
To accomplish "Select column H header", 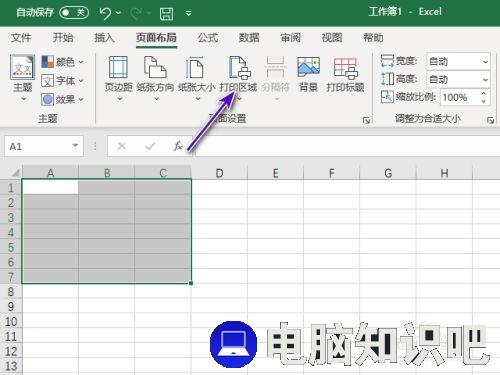I will tap(444, 173).
